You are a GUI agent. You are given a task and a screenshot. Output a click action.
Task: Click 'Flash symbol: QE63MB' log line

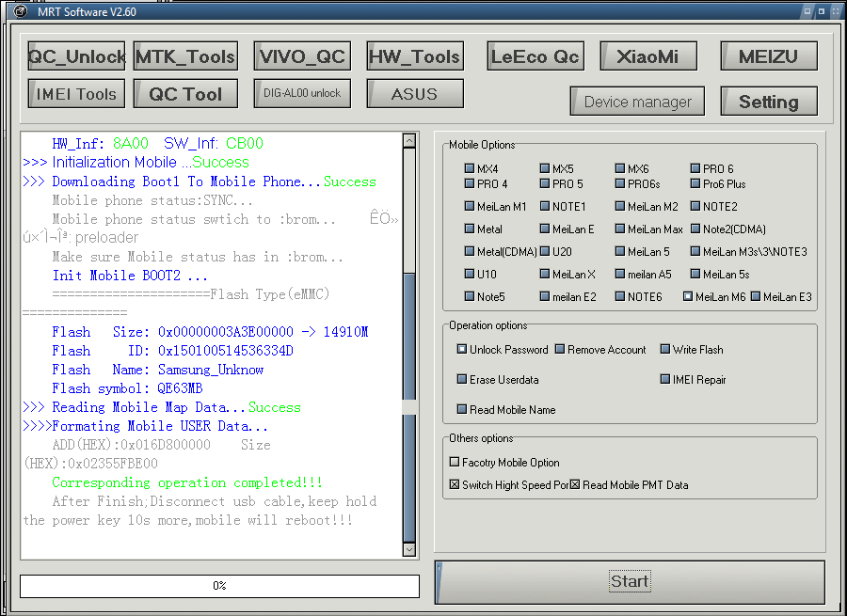click(x=127, y=388)
